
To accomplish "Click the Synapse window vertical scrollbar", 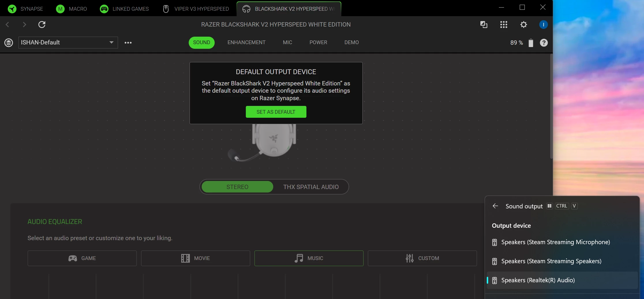I will point(551,106).
